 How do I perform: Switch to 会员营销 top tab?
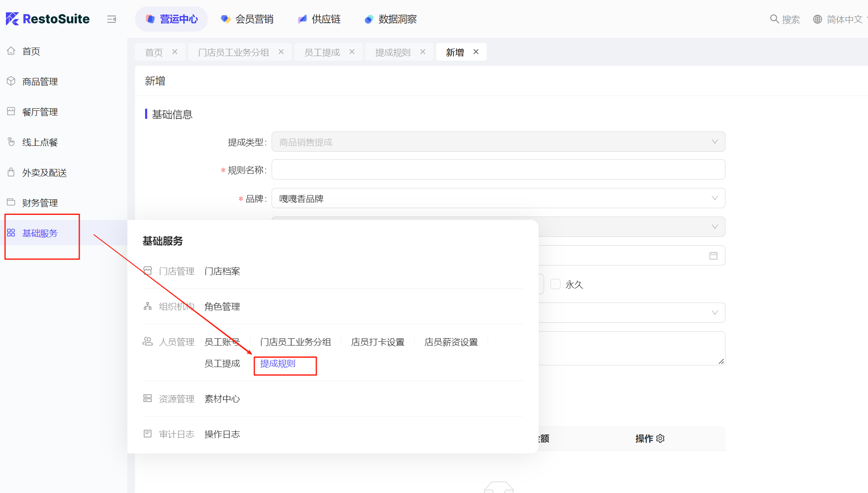(247, 19)
